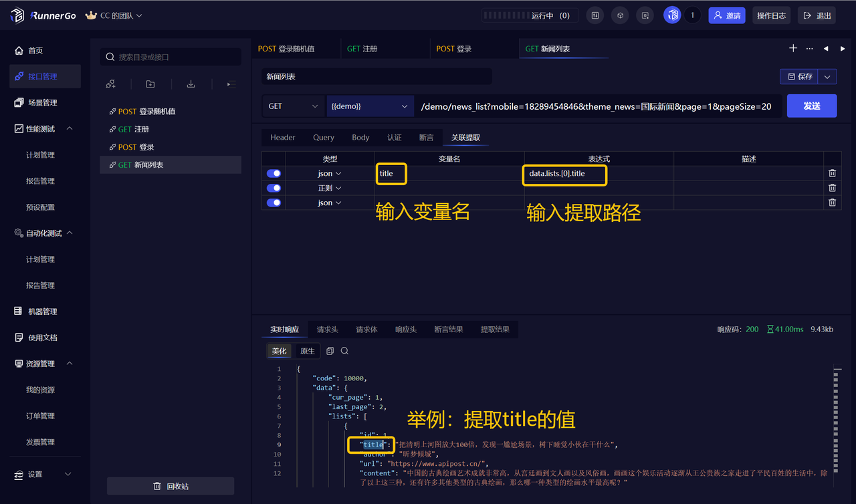Copy the response body using the copy icon

coord(328,350)
